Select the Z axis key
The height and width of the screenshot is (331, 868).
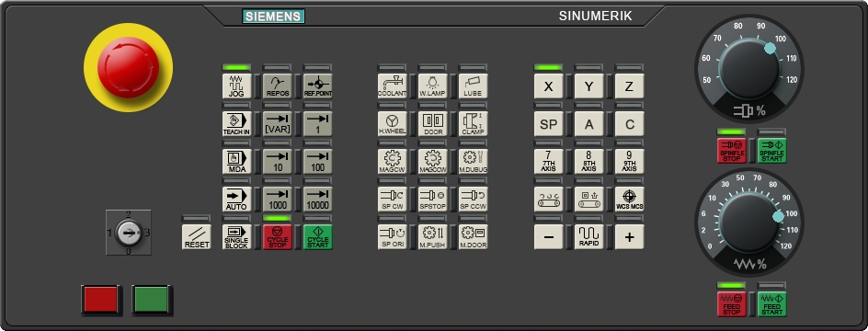(630, 86)
